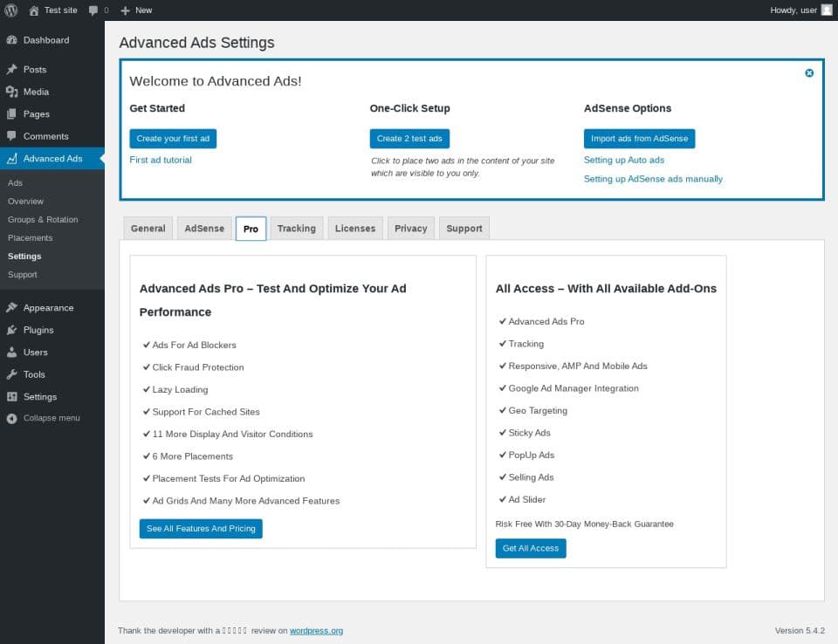The width and height of the screenshot is (838, 644).
Task: Click the Get All Access button
Action: click(x=531, y=548)
